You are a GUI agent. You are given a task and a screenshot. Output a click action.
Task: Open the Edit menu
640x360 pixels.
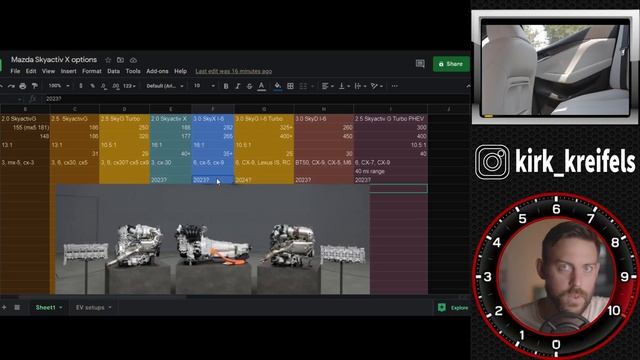coord(31,71)
